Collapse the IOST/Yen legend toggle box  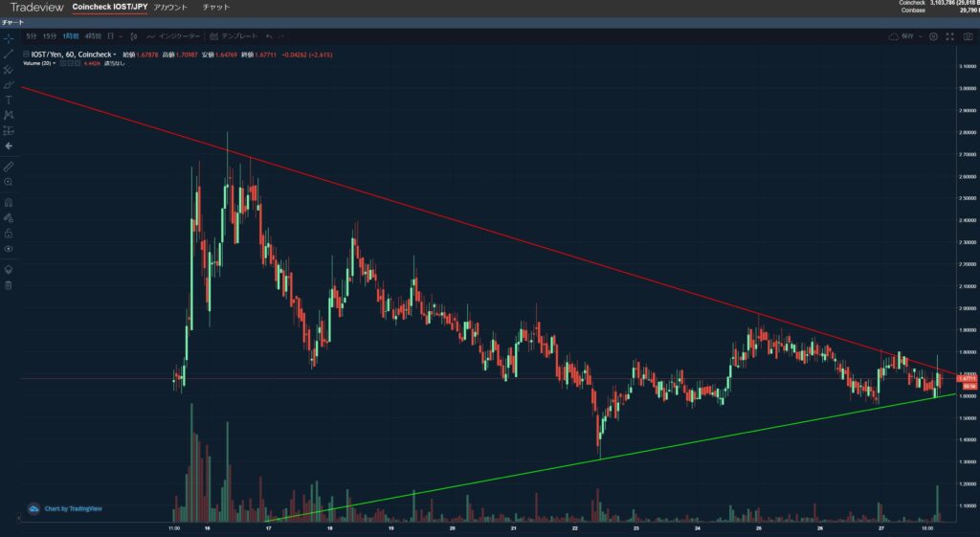pos(26,55)
